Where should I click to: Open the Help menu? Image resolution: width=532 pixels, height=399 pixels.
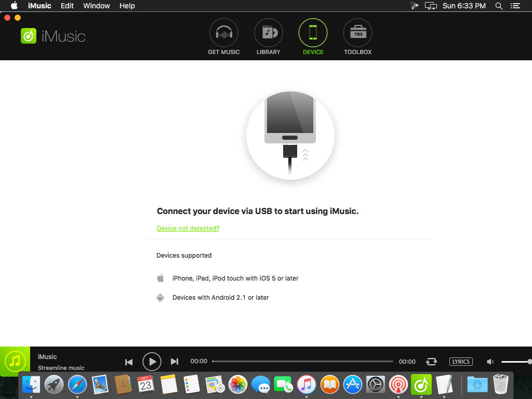click(x=127, y=6)
